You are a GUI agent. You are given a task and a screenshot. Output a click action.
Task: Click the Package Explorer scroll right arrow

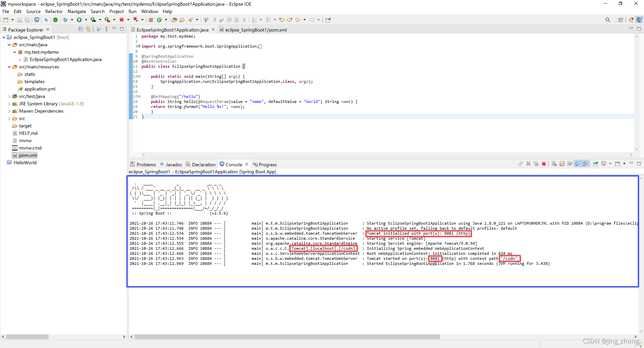point(124,337)
